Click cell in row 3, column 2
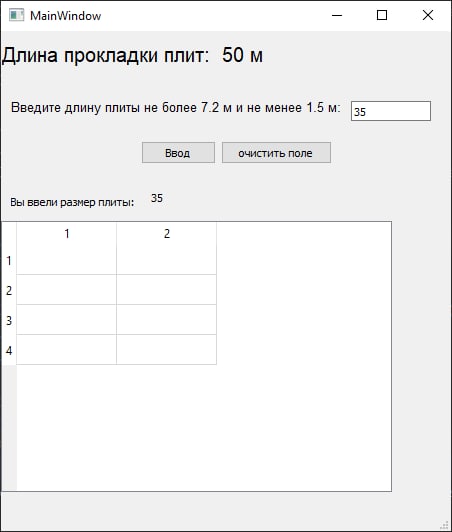This screenshot has width=452, height=532. 167,320
